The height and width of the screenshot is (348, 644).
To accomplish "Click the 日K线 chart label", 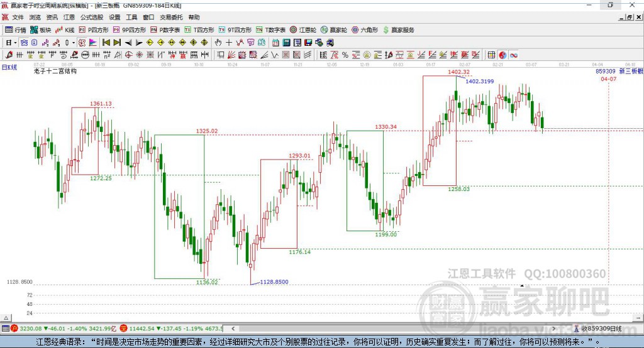I will pos(9,67).
